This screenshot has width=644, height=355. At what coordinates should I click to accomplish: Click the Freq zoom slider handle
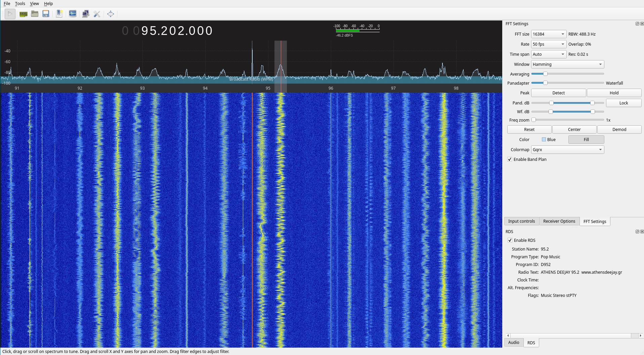(x=533, y=120)
